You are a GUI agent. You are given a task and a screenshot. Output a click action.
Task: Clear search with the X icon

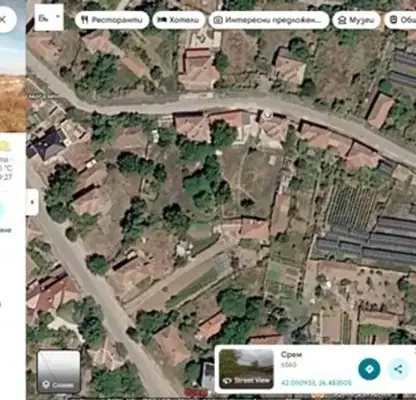[3, 20]
